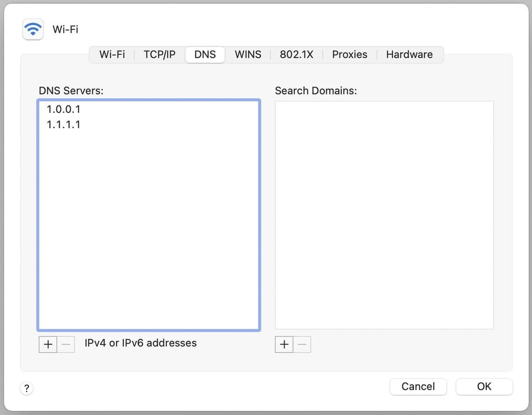
Task: Open the 802.1X tab
Action: [x=297, y=55]
